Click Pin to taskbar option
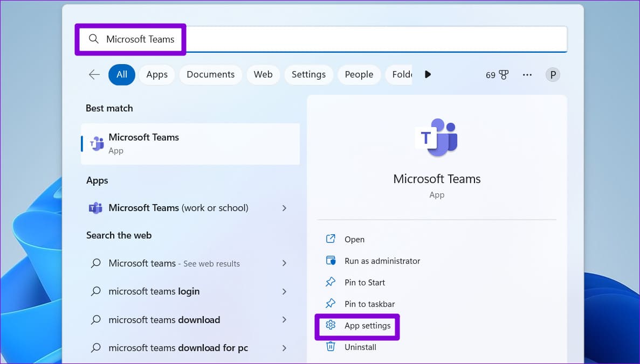This screenshot has height=364, width=640. pyautogui.click(x=369, y=304)
